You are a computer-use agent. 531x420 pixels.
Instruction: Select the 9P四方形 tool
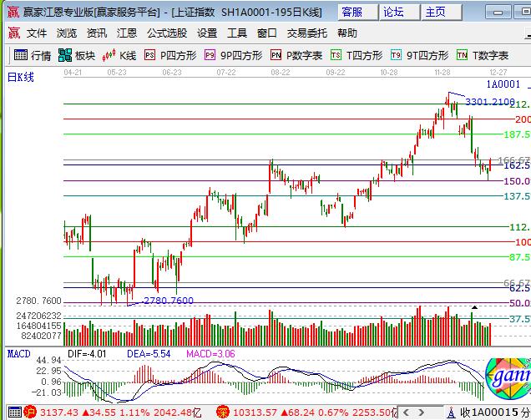pyautogui.click(x=233, y=55)
